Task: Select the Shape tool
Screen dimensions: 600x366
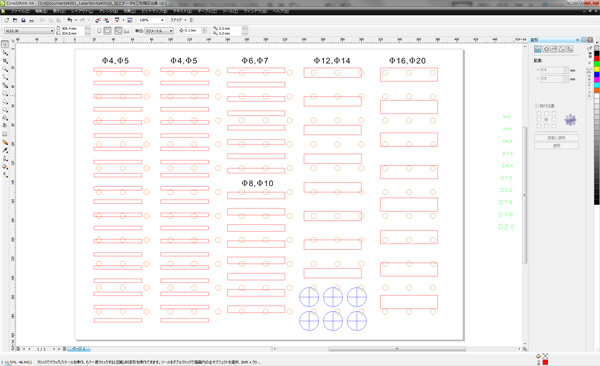Action: pos(5,52)
